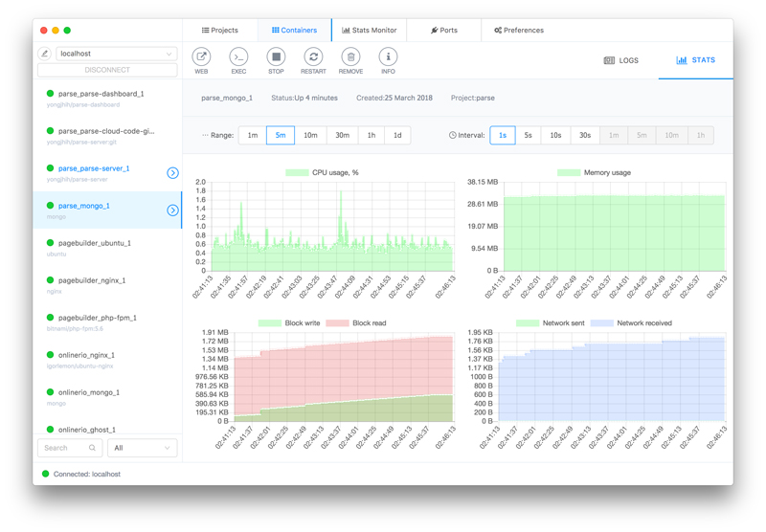Switch to the Projects tab
This screenshot has width=766, height=532.
[x=220, y=31]
